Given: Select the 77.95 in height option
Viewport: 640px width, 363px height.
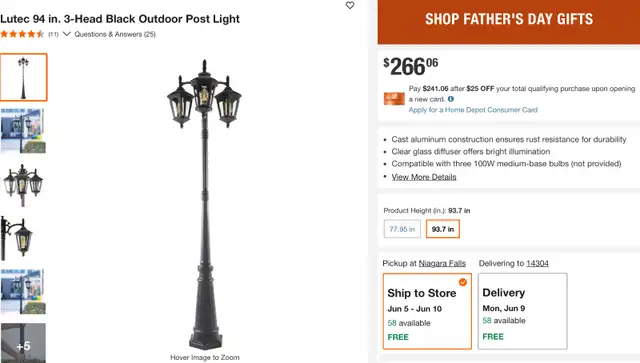Looking at the screenshot, I should (x=402, y=229).
